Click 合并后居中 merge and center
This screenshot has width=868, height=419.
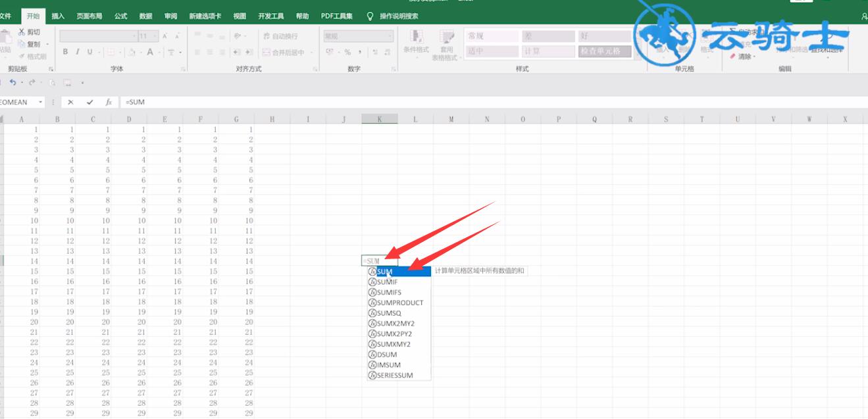point(284,53)
